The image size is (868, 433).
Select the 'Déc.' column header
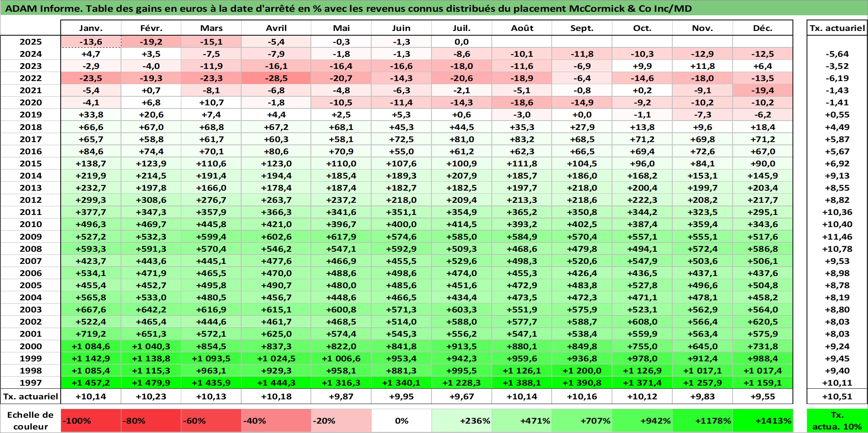pos(763,28)
